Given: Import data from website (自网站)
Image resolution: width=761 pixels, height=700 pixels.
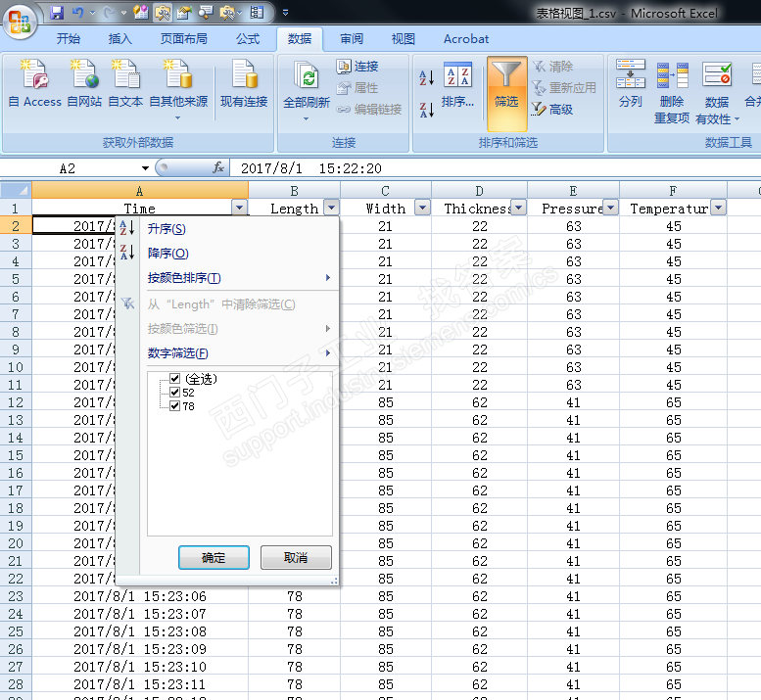Looking at the screenshot, I should pyautogui.click(x=84, y=82).
